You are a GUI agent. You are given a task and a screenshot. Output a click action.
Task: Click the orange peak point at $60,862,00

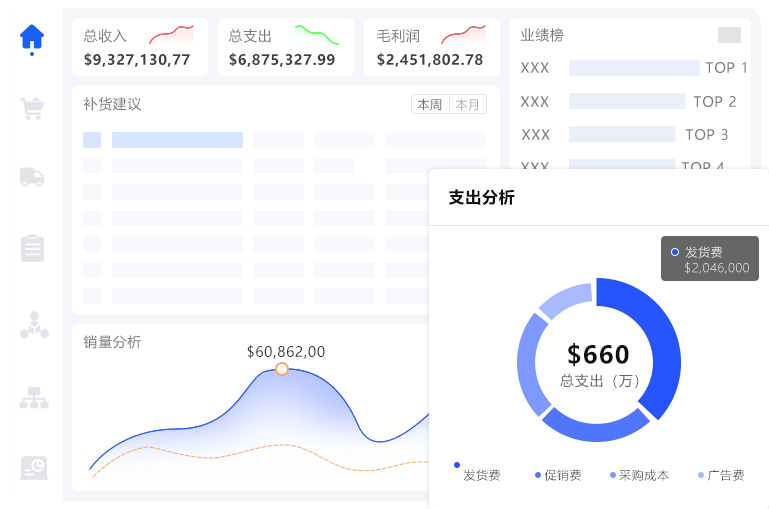click(x=282, y=369)
